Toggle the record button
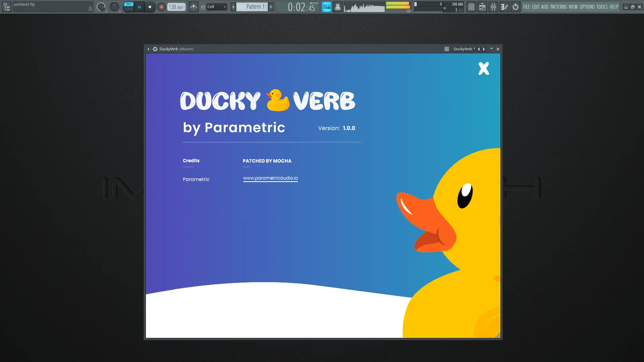 (x=161, y=7)
